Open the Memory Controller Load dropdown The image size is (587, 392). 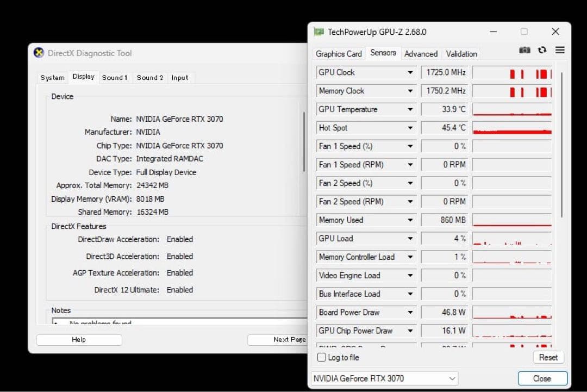410,257
